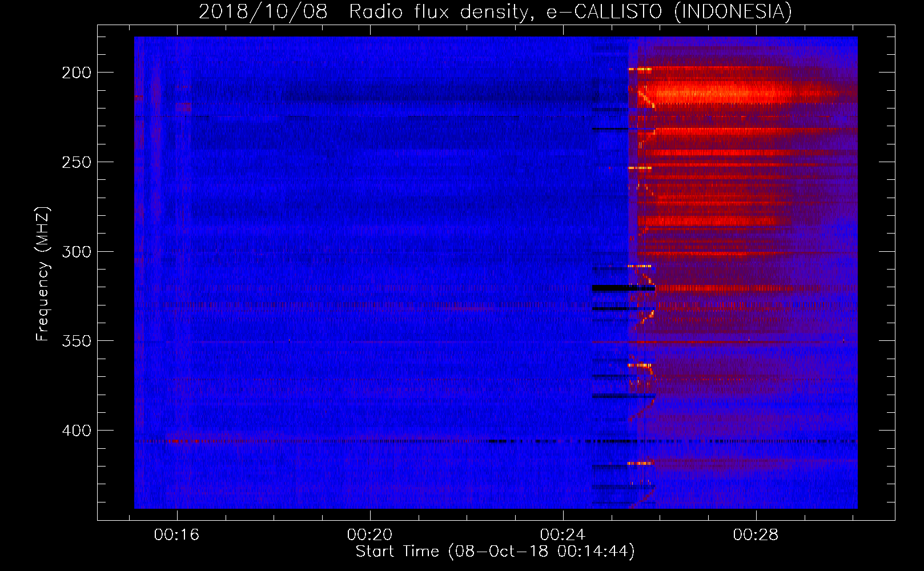The width and height of the screenshot is (924, 571).
Task: Click the 00:16 time tick label
Action: [176, 535]
